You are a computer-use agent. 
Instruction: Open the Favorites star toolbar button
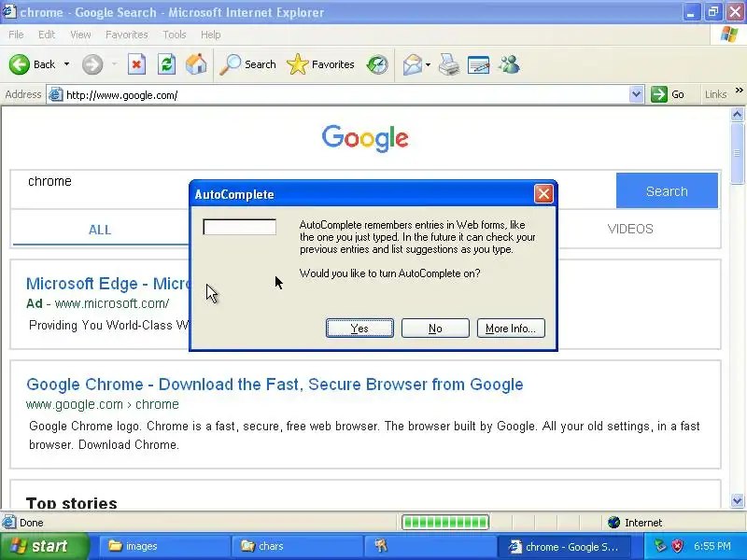click(320, 64)
